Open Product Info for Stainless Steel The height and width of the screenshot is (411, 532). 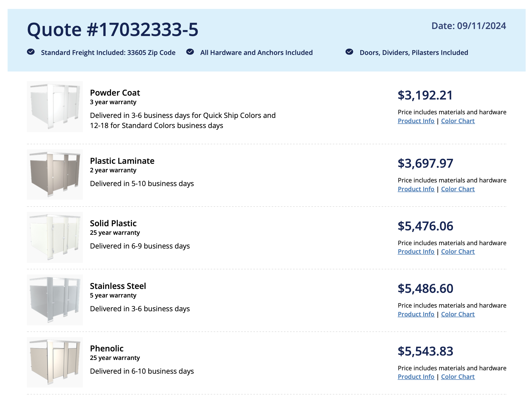(x=416, y=314)
